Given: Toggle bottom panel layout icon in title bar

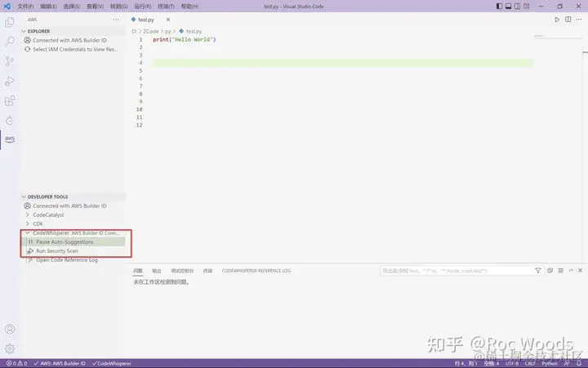Looking at the screenshot, I should 508,7.
